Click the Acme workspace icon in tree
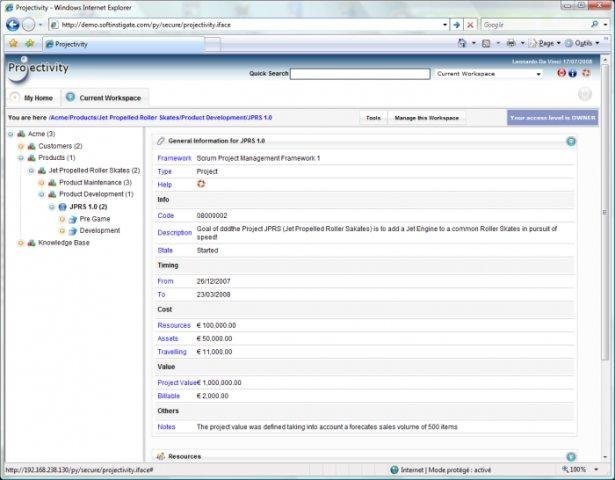 21,134
